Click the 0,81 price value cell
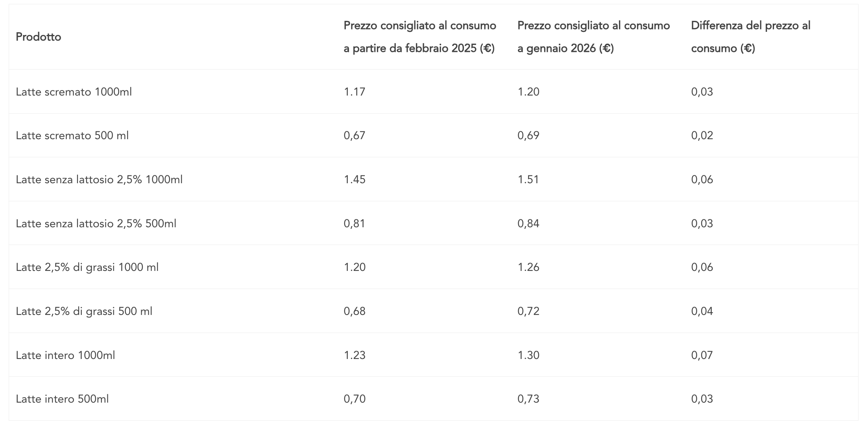 click(x=355, y=224)
